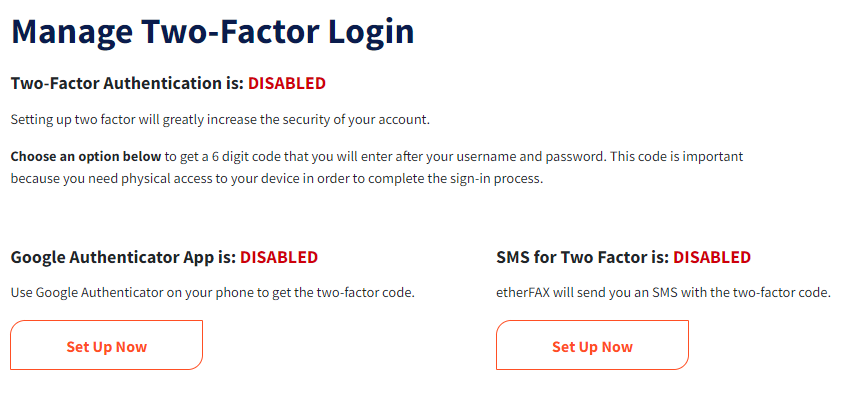Screen dimensions: 858x399
Task: Select the red DISABLED status after Two-Factor Authentication
Action: point(287,84)
